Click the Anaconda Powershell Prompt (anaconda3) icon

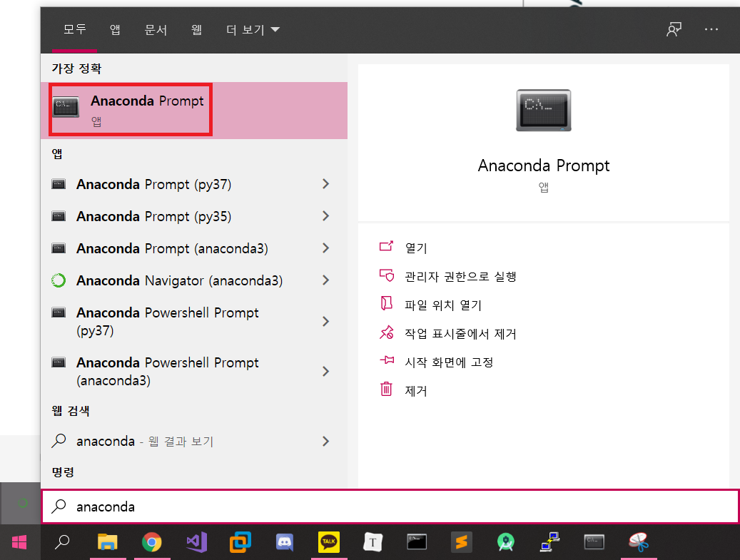coord(59,362)
